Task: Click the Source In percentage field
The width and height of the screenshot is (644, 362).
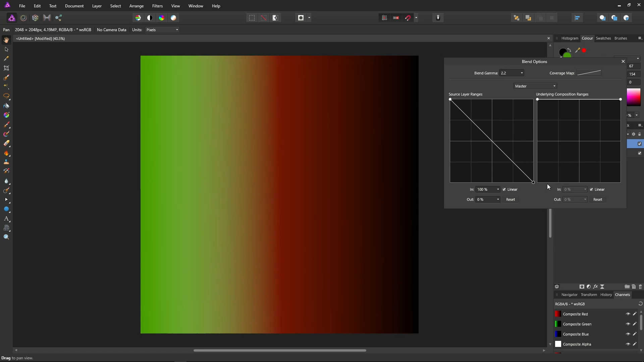Action: [485, 189]
